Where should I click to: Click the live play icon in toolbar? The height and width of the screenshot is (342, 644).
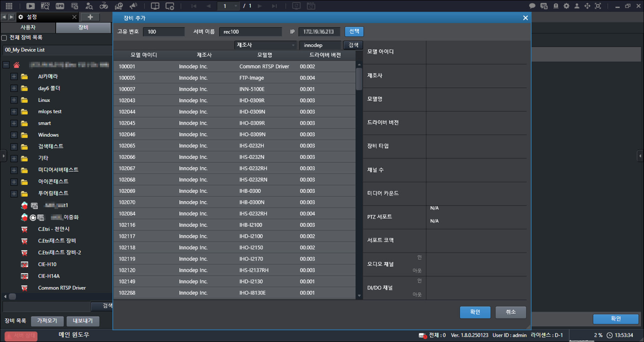pos(31,6)
